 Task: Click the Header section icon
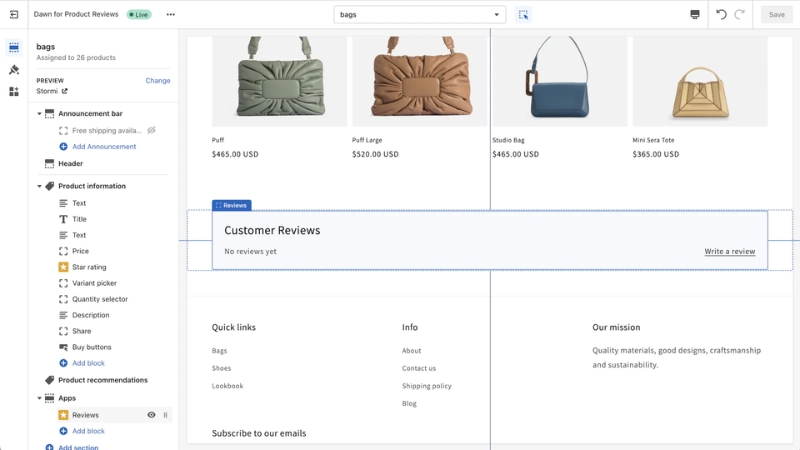click(x=49, y=163)
